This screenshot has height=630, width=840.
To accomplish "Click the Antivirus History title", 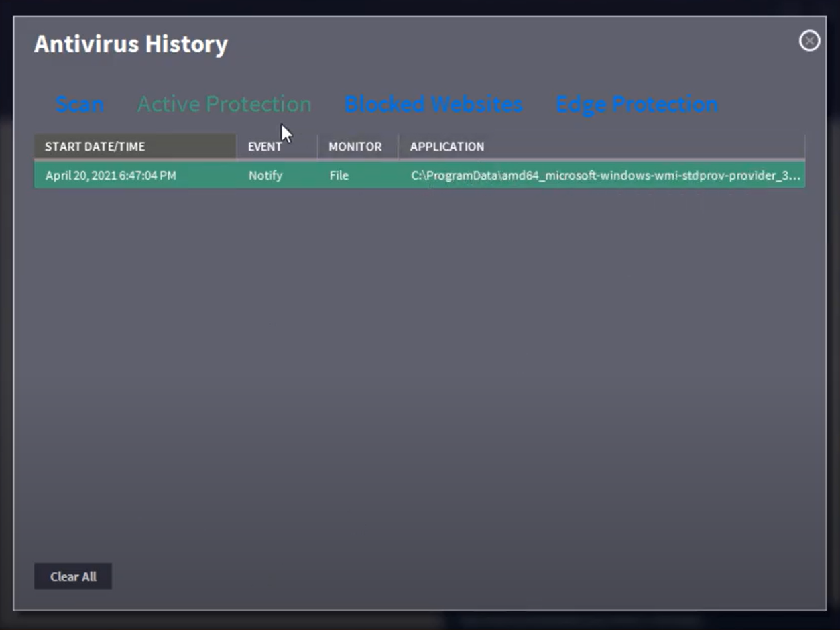I will click(x=131, y=43).
